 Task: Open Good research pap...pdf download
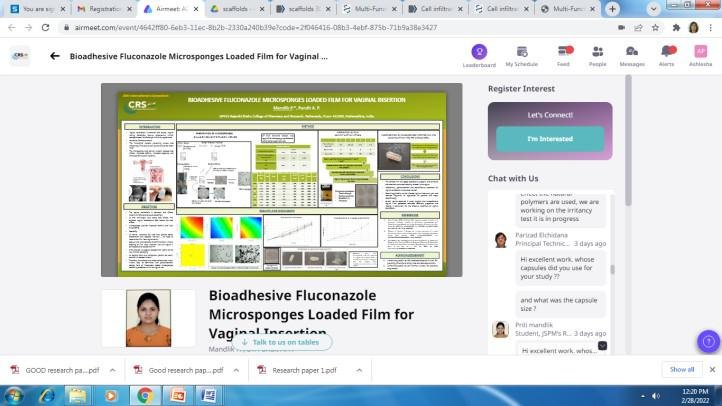180,370
